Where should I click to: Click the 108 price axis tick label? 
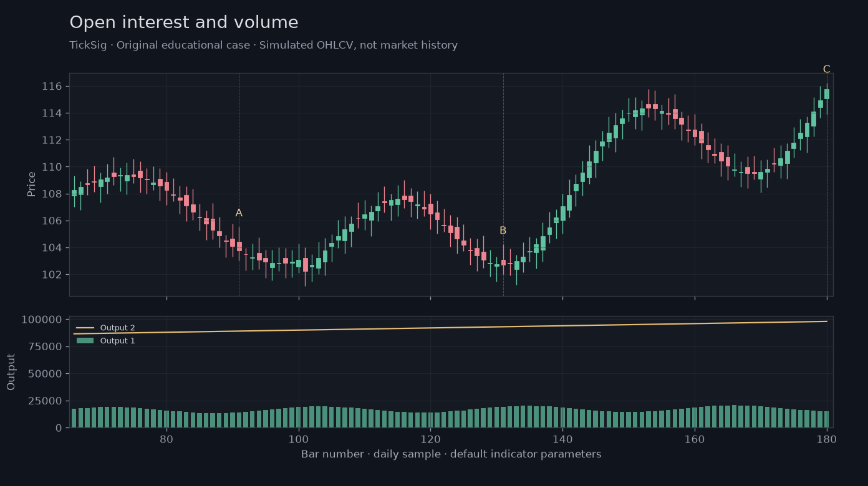coord(53,194)
